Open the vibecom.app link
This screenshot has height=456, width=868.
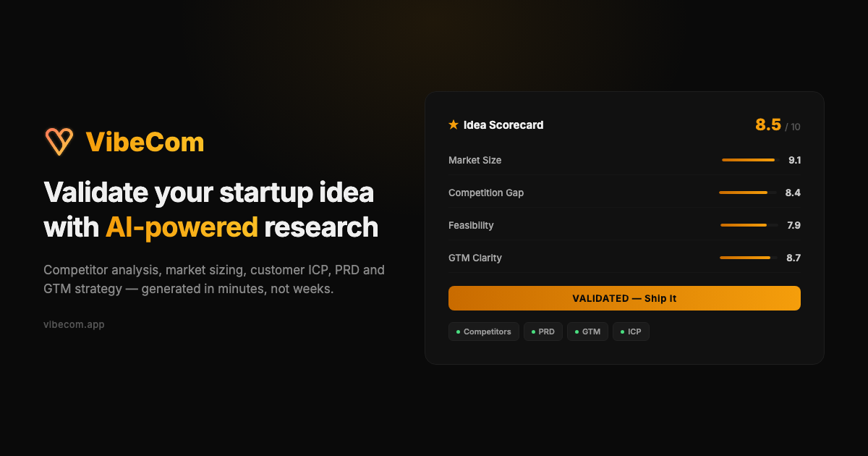point(75,324)
